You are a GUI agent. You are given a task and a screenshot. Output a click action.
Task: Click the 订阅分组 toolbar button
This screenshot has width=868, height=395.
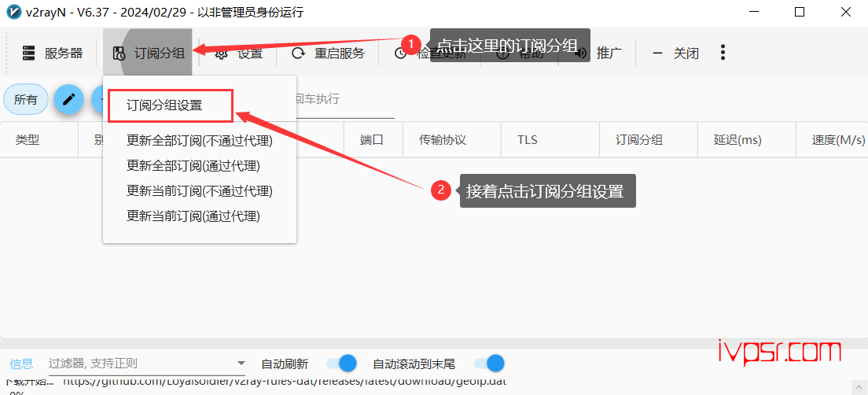pos(148,54)
